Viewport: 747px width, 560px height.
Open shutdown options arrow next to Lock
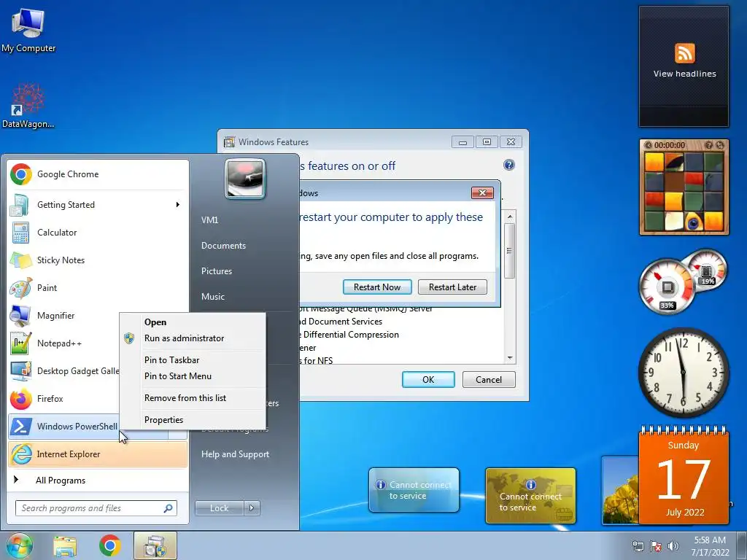point(252,508)
